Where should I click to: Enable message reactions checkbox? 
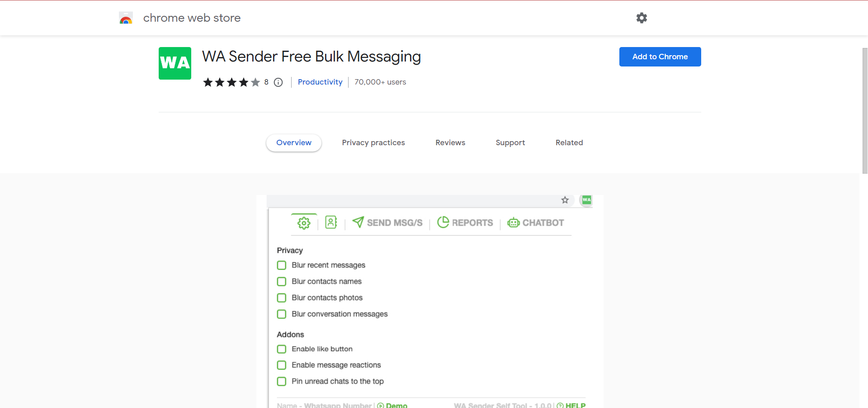click(x=282, y=365)
